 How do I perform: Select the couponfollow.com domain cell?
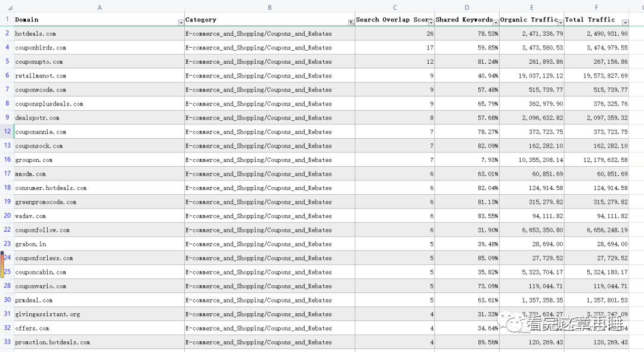tap(100, 230)
